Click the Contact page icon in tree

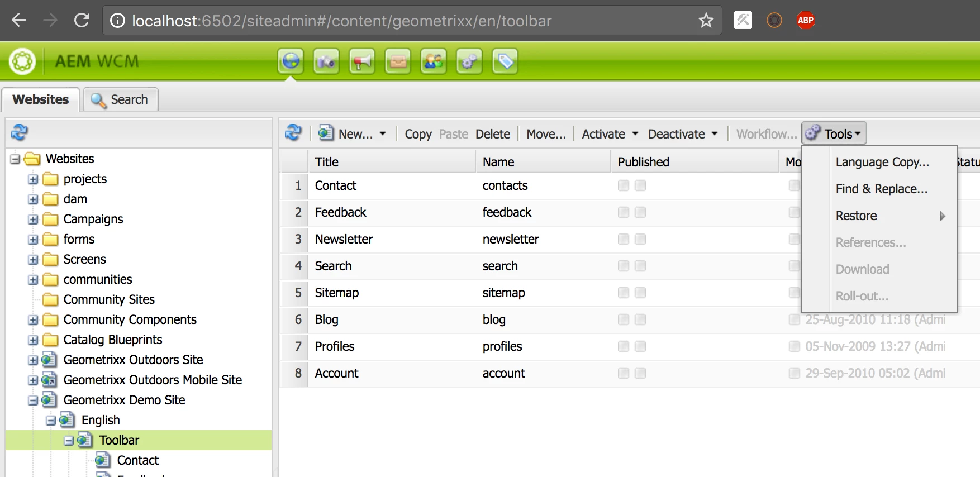[x=103, y=460]
